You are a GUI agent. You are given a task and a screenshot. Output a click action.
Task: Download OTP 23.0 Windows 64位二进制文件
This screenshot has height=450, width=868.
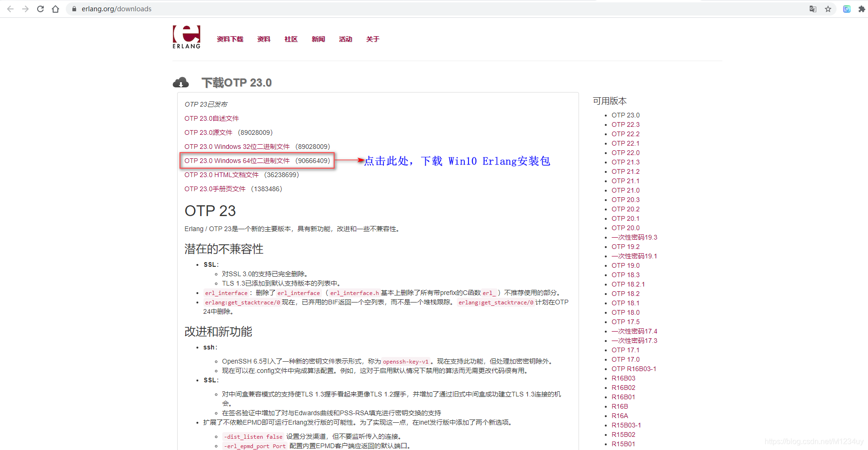pos(237,161)
